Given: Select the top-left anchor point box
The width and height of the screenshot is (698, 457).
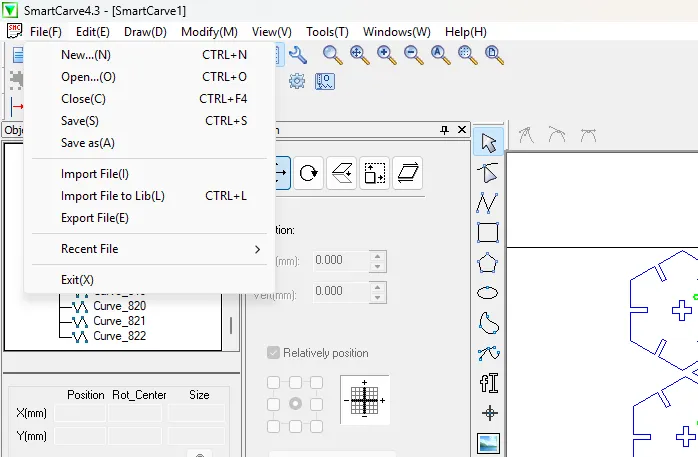Looking at the screenshot, I should [x=273, y=382].
